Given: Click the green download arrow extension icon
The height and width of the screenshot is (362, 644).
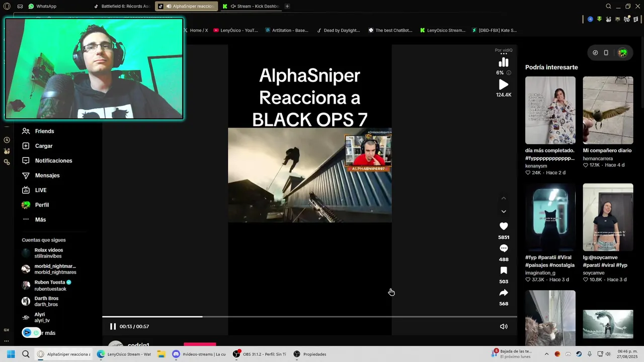Looking at the screenshot, I should (x=599, y=19).
